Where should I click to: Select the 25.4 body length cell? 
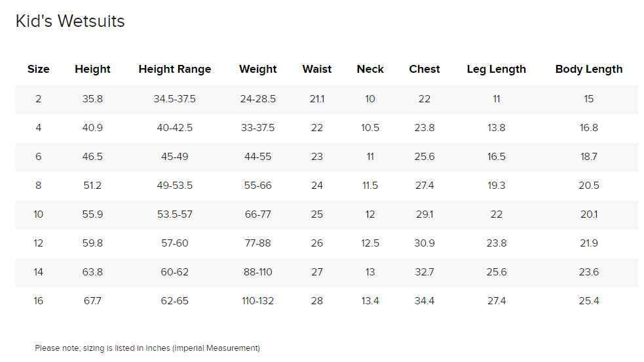(588, 301)
